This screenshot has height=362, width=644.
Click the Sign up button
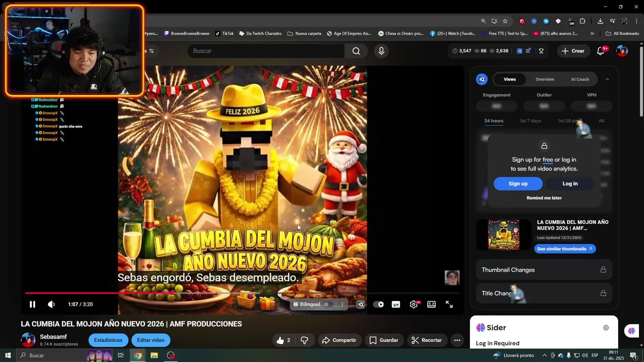(x=518, y=184)
